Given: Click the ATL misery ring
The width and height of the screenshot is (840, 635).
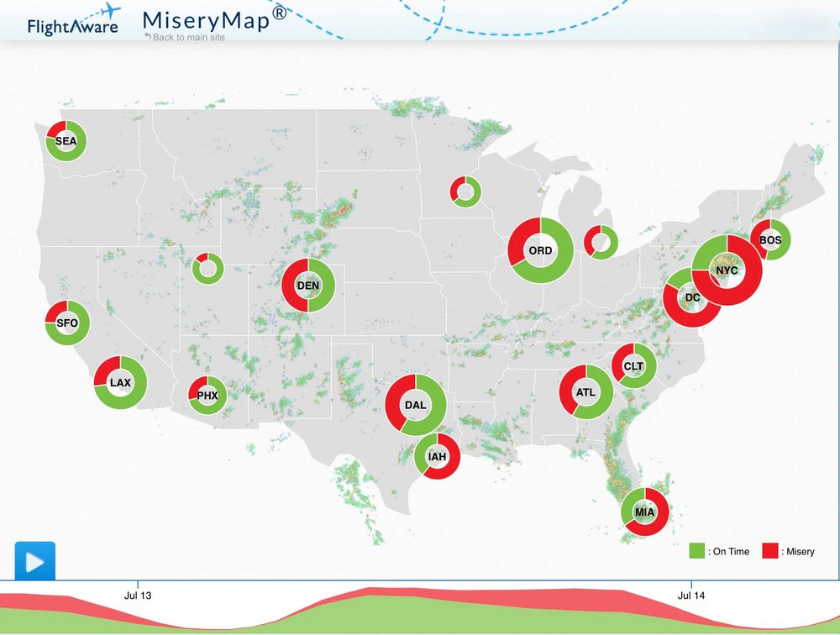Looking at the screenshot, I should 585,391.
